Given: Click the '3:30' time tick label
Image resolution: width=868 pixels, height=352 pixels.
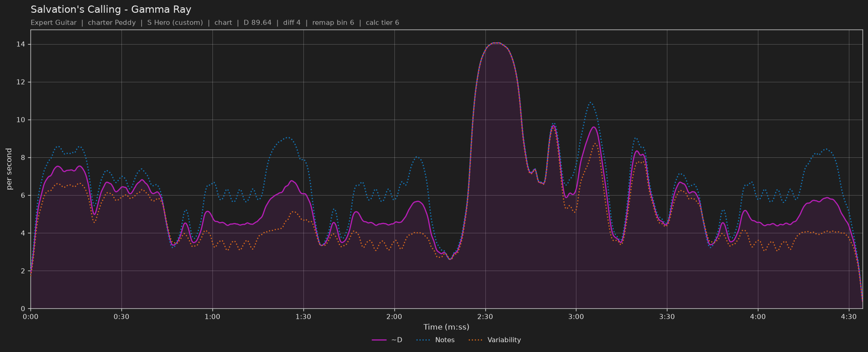Looking at the screenshot, I should [x=667, y=317].
